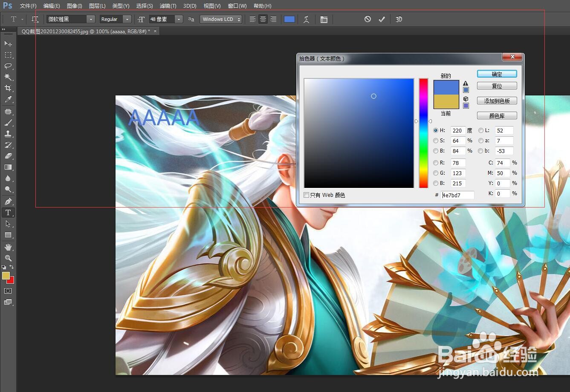Select the G green radio button

[x=436, y=173]
